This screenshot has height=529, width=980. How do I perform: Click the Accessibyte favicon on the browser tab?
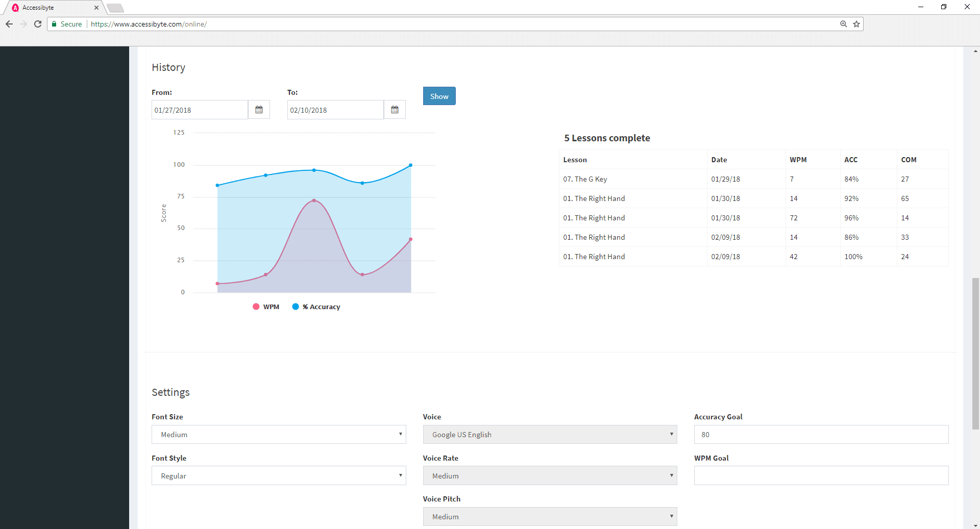(16, 7)
